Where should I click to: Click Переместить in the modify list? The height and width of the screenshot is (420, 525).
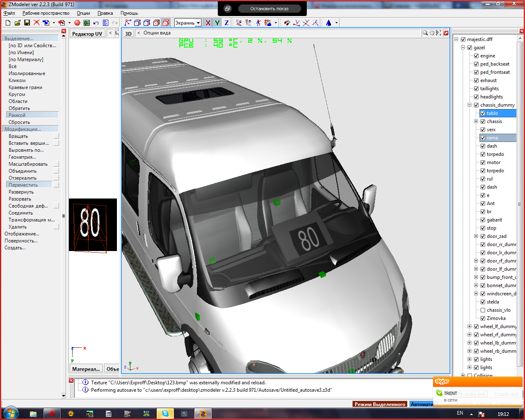point(23,185)
